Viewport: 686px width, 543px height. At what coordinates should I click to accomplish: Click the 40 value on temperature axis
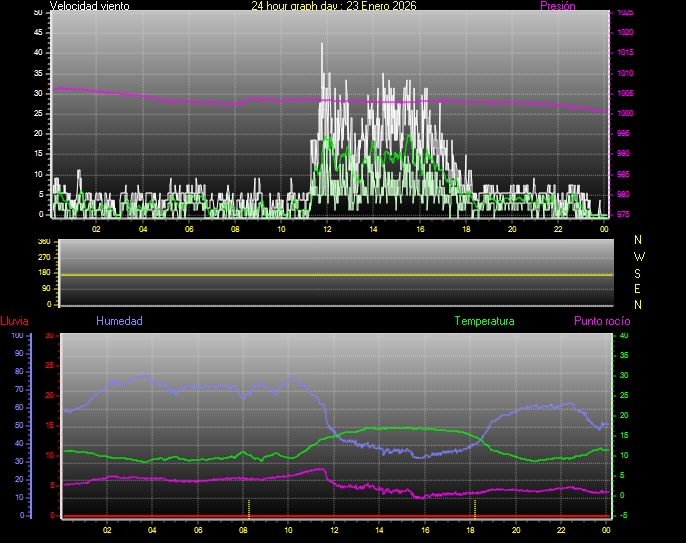coord(624,336)
